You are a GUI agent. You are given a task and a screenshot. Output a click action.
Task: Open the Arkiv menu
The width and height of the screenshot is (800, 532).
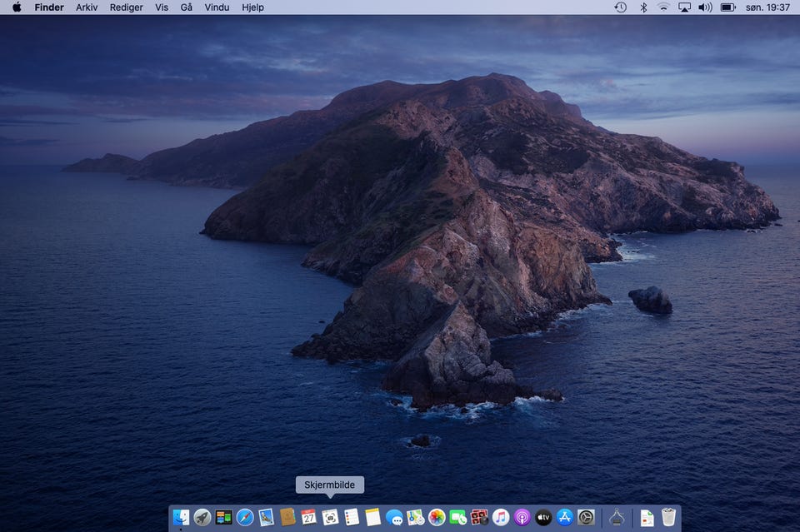tap(87, 7)
